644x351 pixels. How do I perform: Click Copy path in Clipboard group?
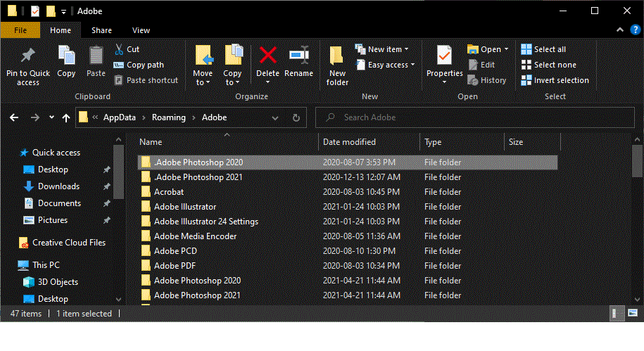(x=139, y=65)
